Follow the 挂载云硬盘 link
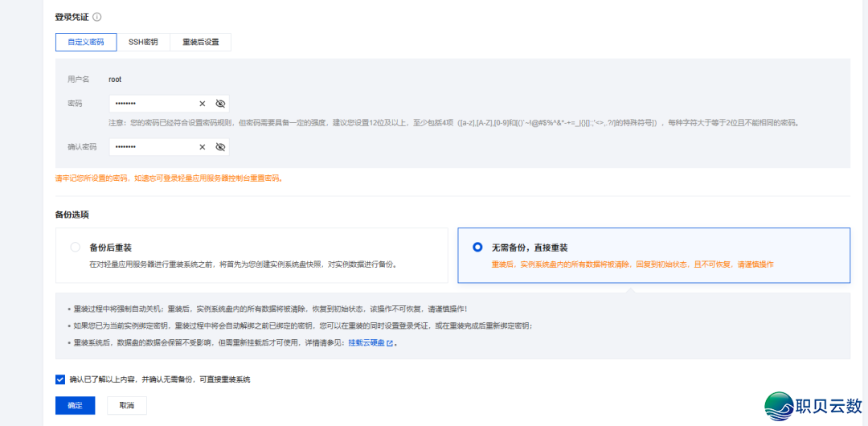 366,343
